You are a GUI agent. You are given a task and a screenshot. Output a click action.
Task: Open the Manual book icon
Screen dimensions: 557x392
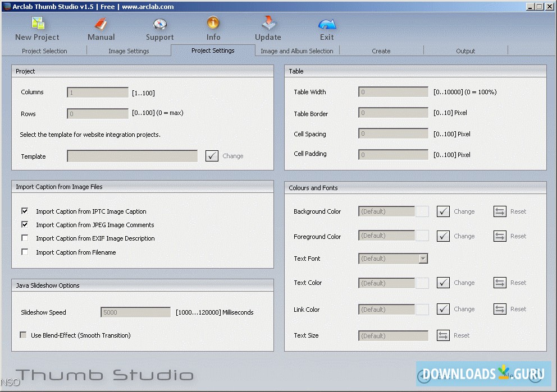(101, 24)
